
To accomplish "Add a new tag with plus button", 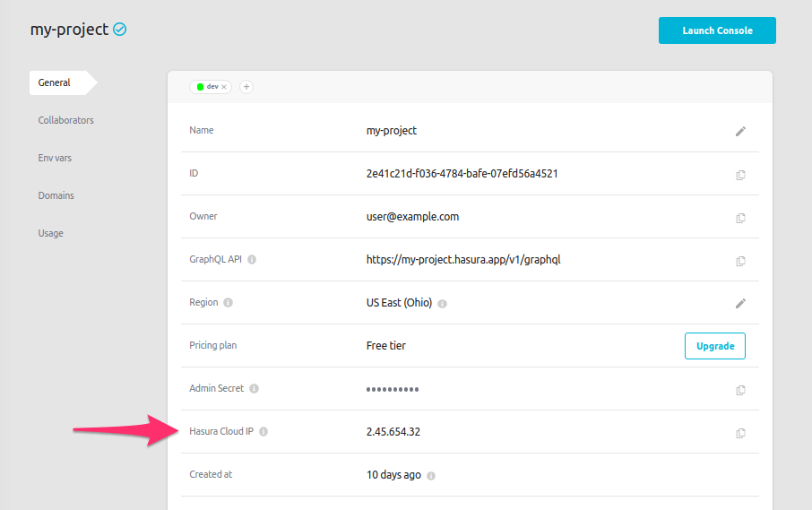I will pyautogui.click(x=246, y=87).
